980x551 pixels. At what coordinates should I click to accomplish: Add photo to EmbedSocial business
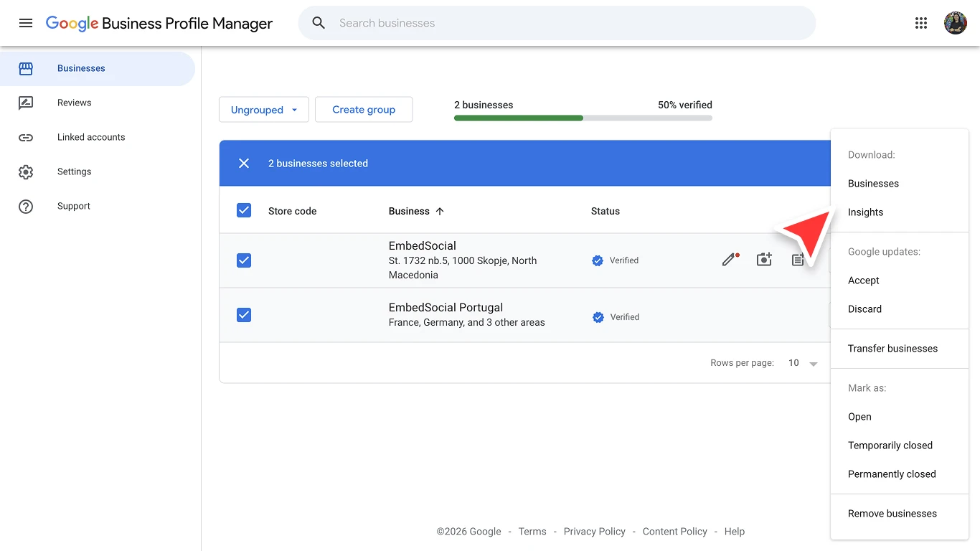(x=764, y=260)
